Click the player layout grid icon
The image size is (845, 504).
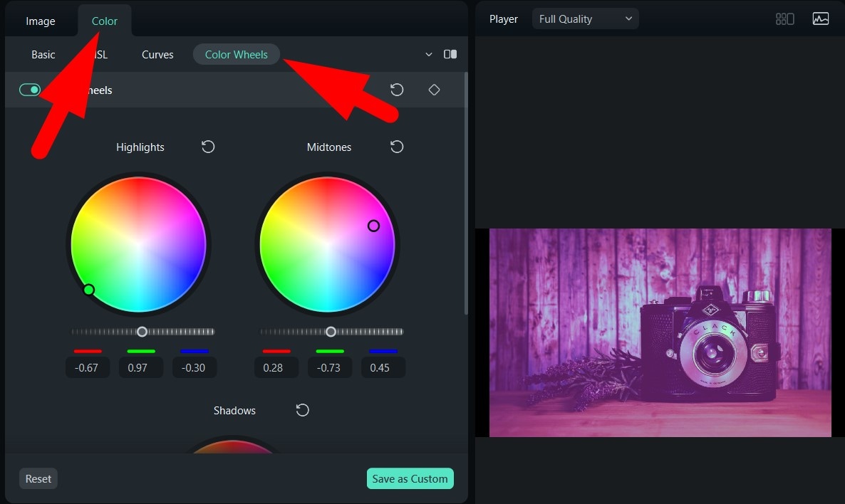[784, 19]
